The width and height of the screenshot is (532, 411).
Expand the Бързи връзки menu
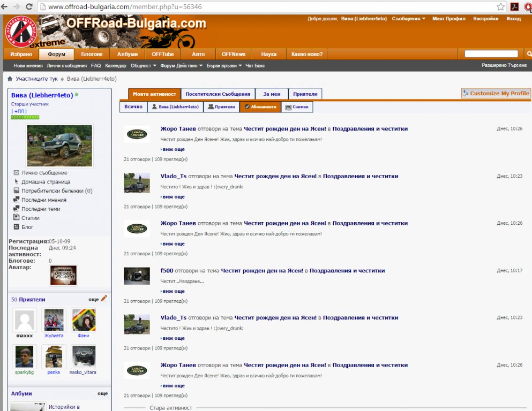pos(224,66)
